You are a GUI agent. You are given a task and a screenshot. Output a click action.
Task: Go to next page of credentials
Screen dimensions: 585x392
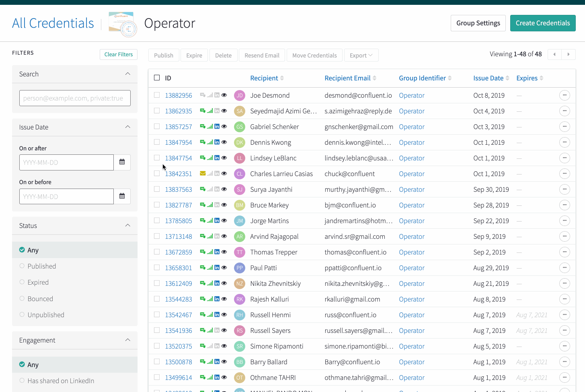(568, 54)
